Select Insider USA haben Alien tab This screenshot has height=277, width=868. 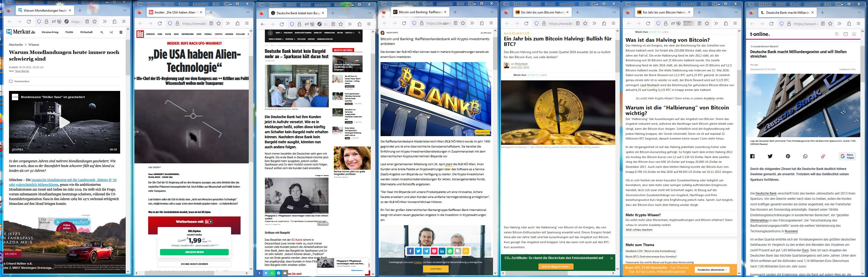point(176,12)
